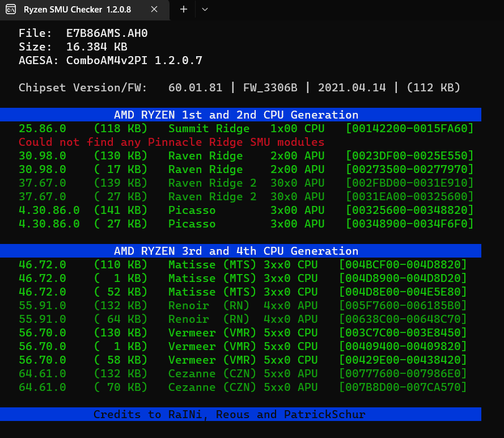Click the terminal icon on the tab

11,9
